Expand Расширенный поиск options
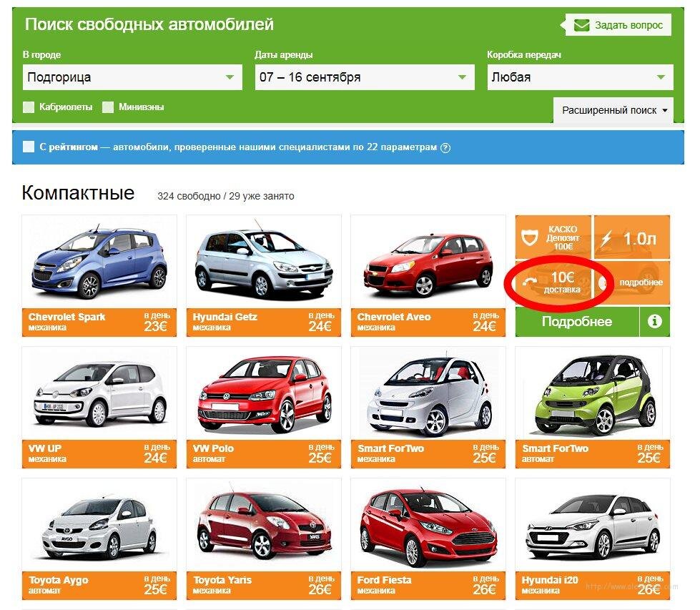Image resolution: width=700 pixels, height=610 pixels. pos(613,110)
